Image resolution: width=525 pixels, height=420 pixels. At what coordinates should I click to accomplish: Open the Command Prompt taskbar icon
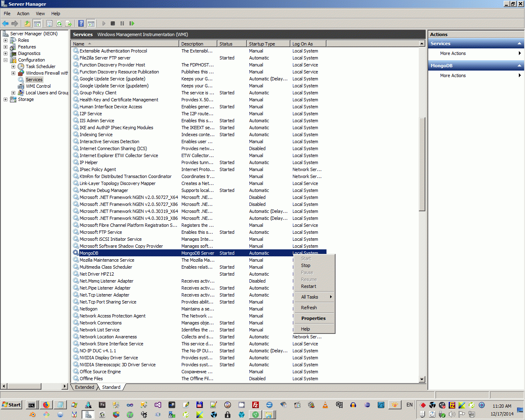[x=32, y=405]
